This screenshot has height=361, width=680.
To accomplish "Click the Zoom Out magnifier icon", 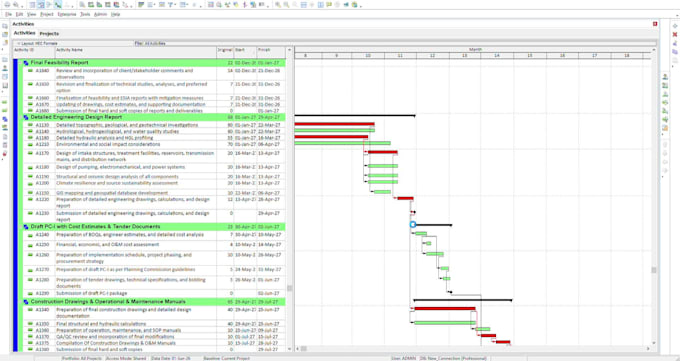I will (287, 5).
